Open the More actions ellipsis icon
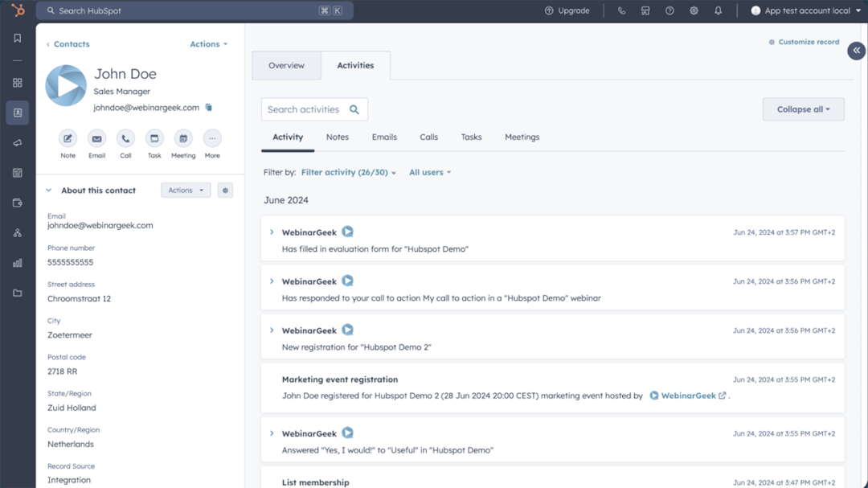The height and width of the screenshot is (488, 868). 212,138
